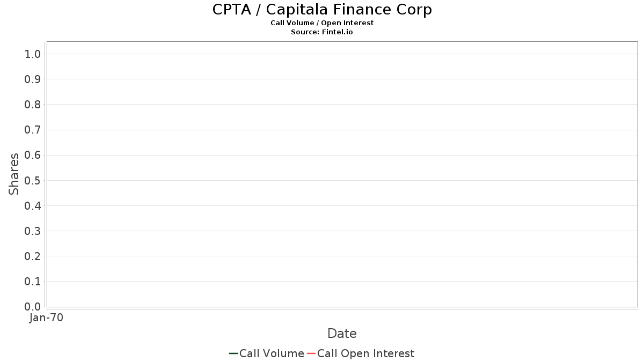
Task: Click the 0.8 y-axis tick label
Action: [x=33, y=105]
